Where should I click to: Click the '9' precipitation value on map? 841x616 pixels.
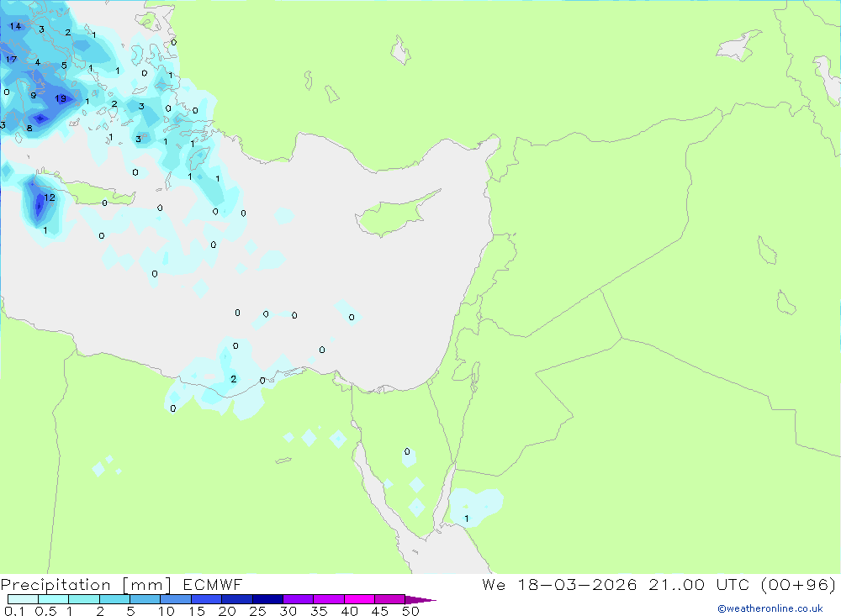click(x=34, y=96)
